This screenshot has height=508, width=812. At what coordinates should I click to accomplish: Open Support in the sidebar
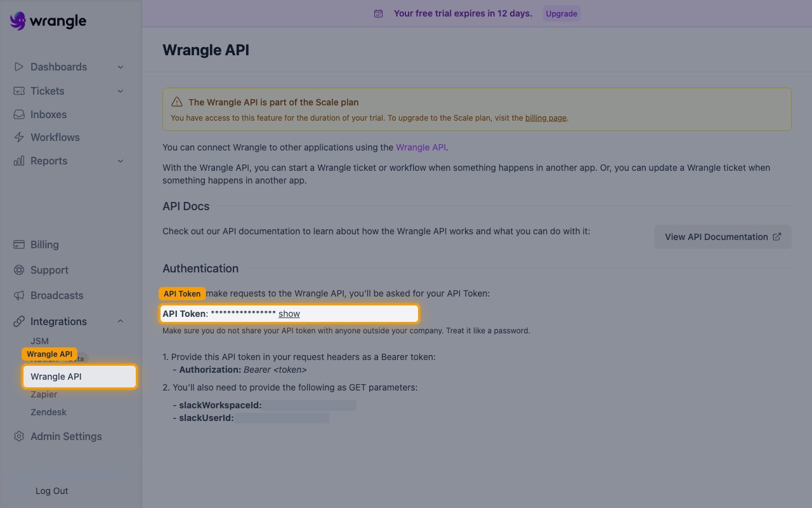pos(49,270)
